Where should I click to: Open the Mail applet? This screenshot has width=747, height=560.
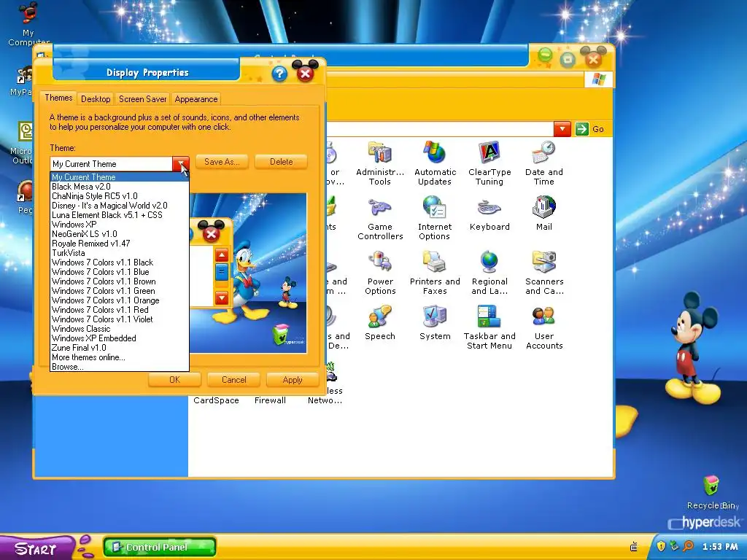tap(543, 214)
